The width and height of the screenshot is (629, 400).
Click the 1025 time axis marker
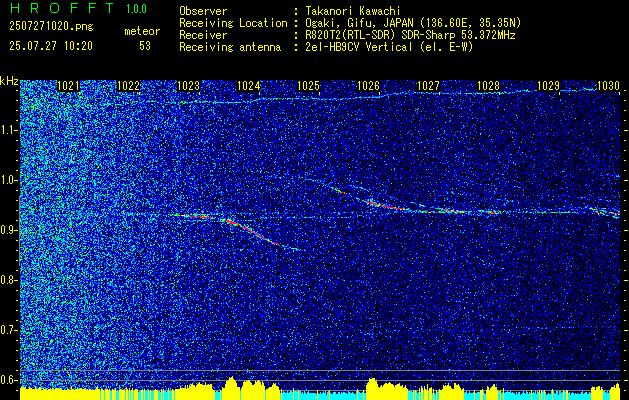[308, 85]
